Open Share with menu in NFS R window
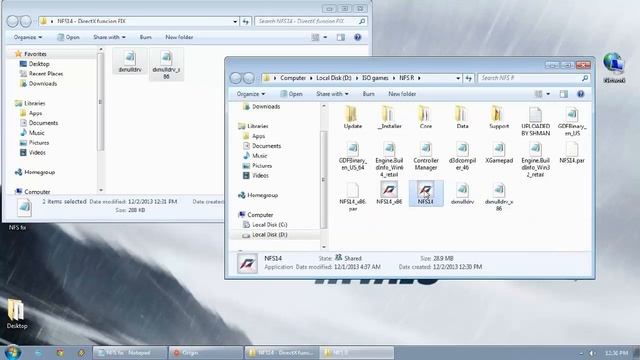Viewport: 640px width, 360px height. pos(332,94)
